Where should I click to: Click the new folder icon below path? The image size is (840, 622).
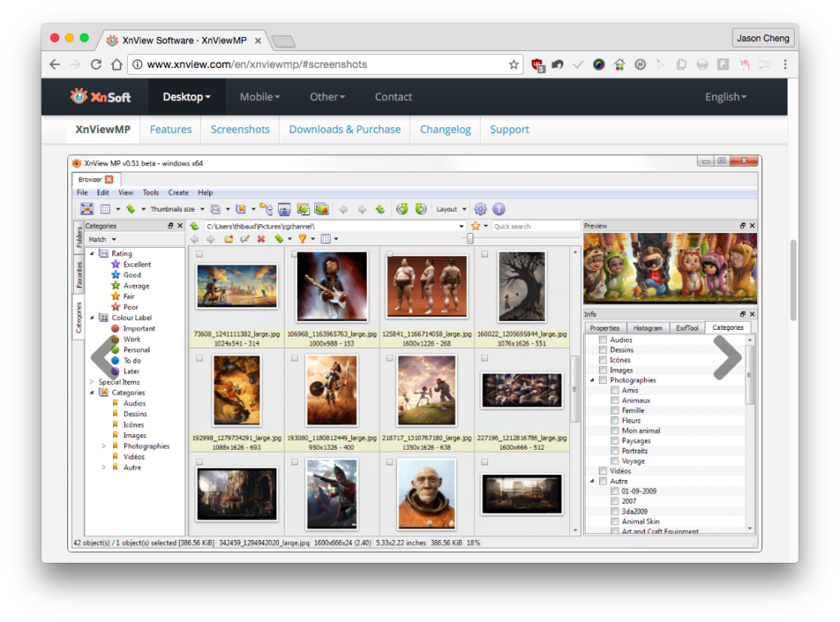(229, 239)
